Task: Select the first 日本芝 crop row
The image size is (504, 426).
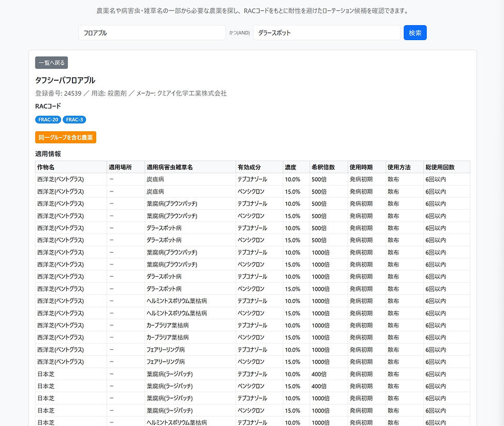Action: click(x=206, y=374)
